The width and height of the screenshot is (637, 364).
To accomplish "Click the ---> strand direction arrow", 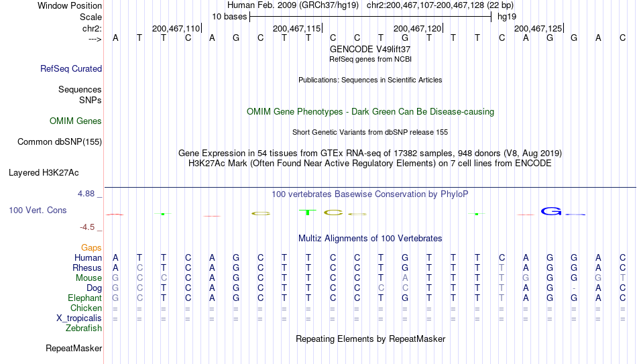I will coord(95,39).
